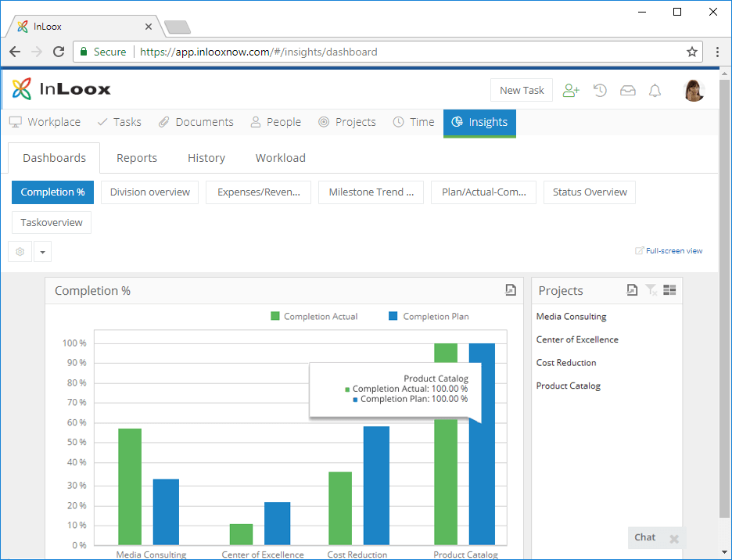The height and width of the screenshot is (560, 732).
Task: Go forward in browser
Action: point(37,52)
